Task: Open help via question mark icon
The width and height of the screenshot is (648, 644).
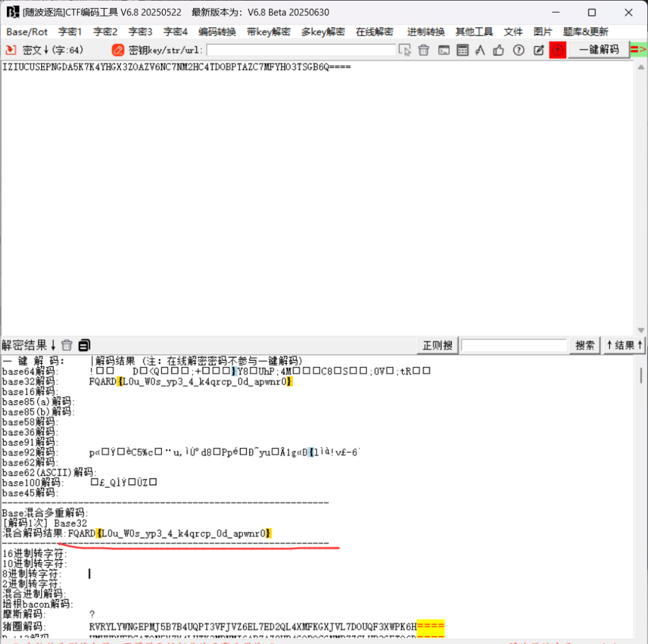Action: coord(518,50)
